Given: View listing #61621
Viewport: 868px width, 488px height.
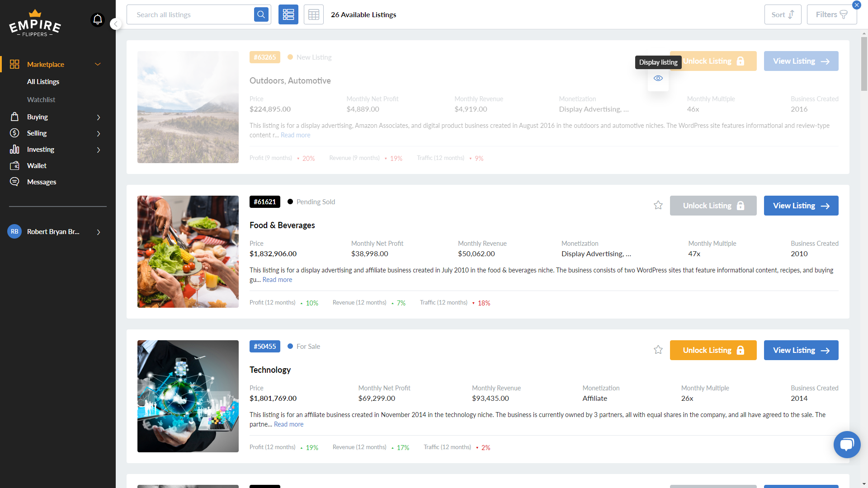Looking at the screenshot, I should pos(801,206).
